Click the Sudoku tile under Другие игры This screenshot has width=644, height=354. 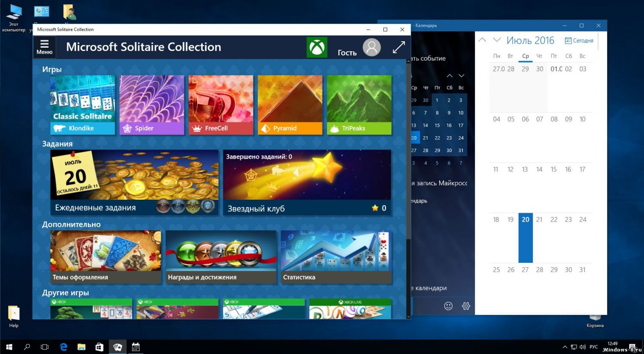[264, 309]
